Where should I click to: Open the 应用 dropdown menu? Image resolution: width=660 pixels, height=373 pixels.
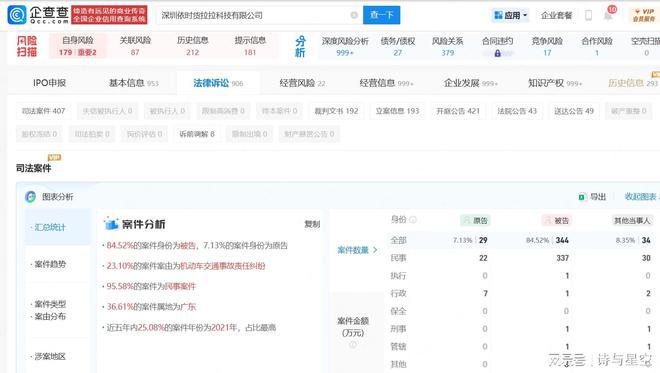[510, 16]
